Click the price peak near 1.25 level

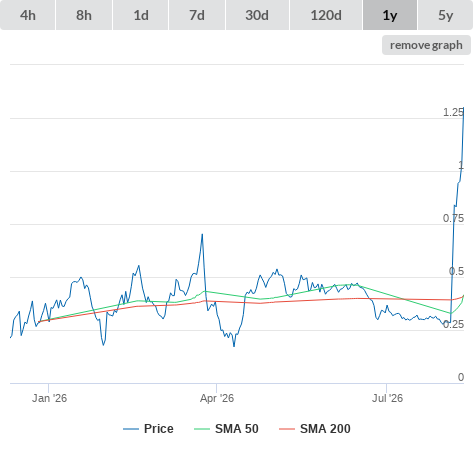463,108
